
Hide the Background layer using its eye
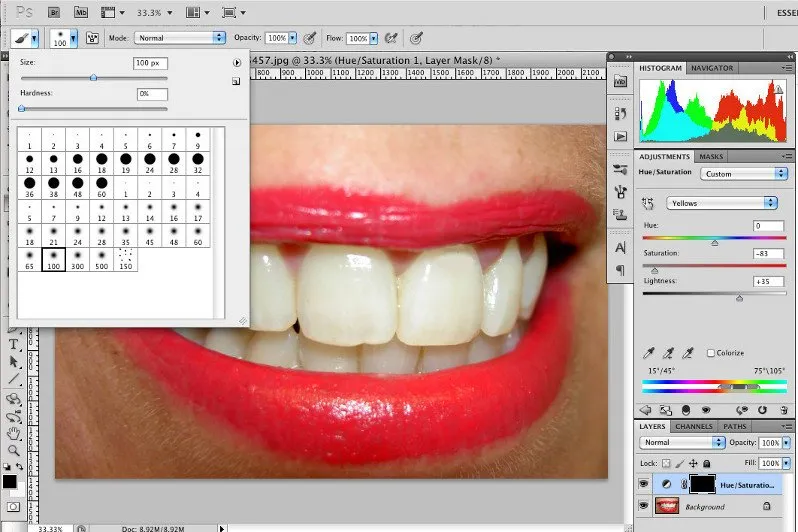point(644,507)
